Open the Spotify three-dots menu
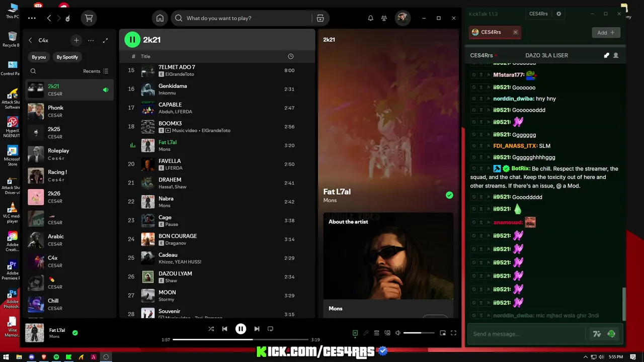 32,18
